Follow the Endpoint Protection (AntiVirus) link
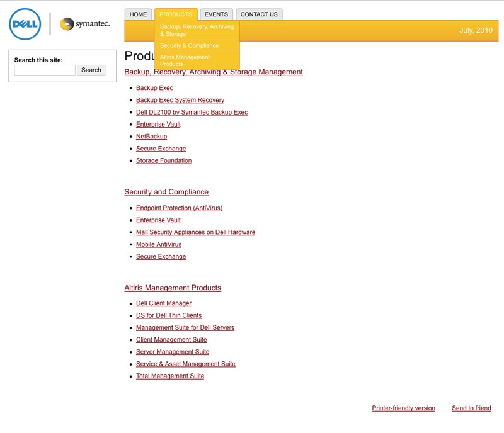The height and width of the screenshot is (433, 504). tap(179, 208)
